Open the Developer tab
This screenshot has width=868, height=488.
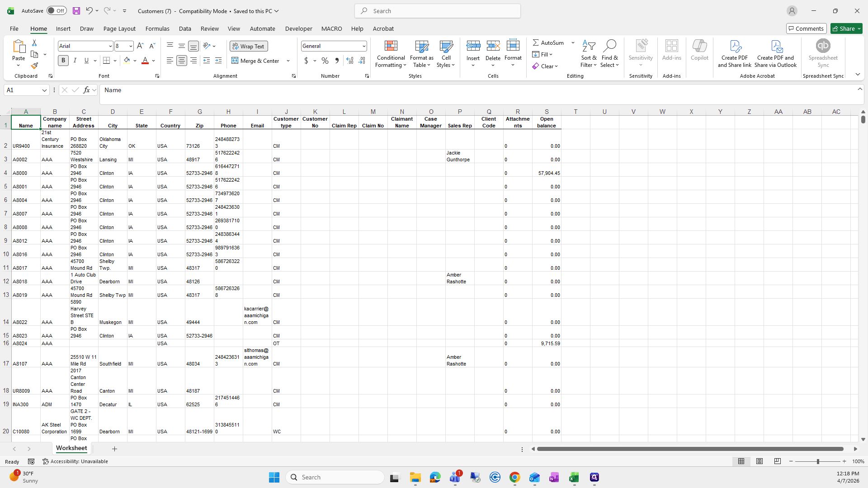pyautogui.click(x=298, y=28)
